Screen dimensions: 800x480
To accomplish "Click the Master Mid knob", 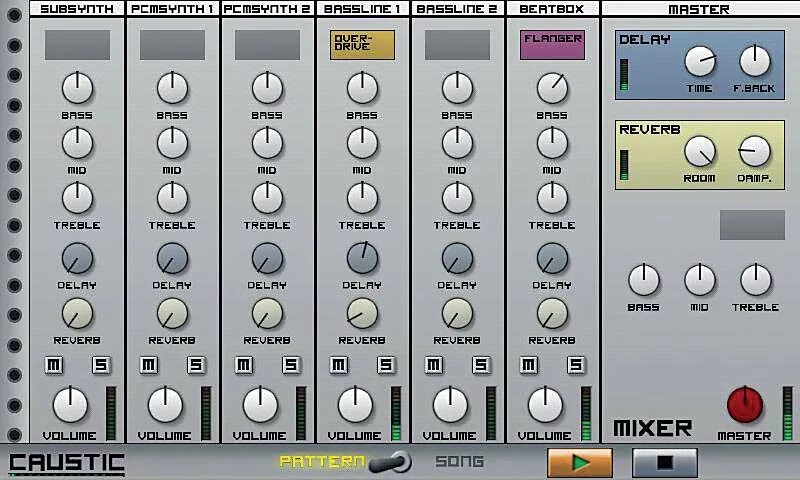I will point(699,280).
